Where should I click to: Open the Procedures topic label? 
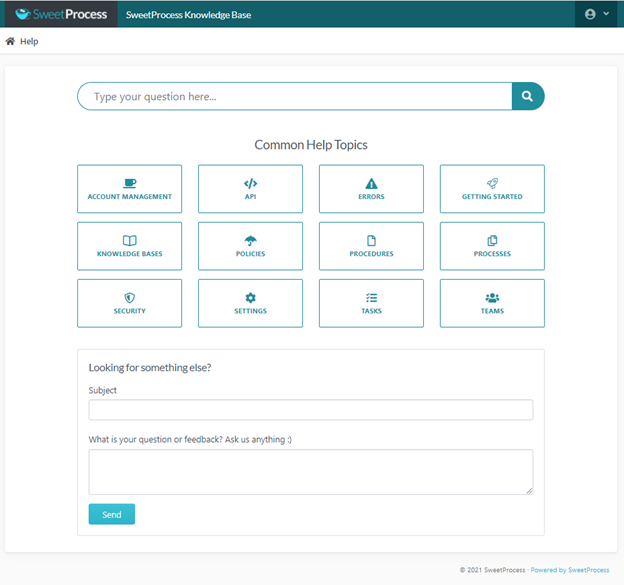point(371,254)
